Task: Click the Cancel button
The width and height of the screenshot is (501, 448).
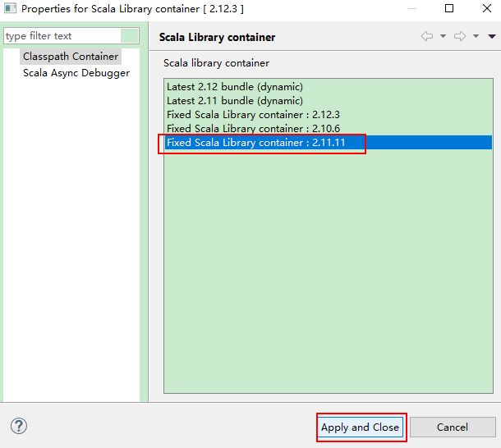Action: click(453, 427)
